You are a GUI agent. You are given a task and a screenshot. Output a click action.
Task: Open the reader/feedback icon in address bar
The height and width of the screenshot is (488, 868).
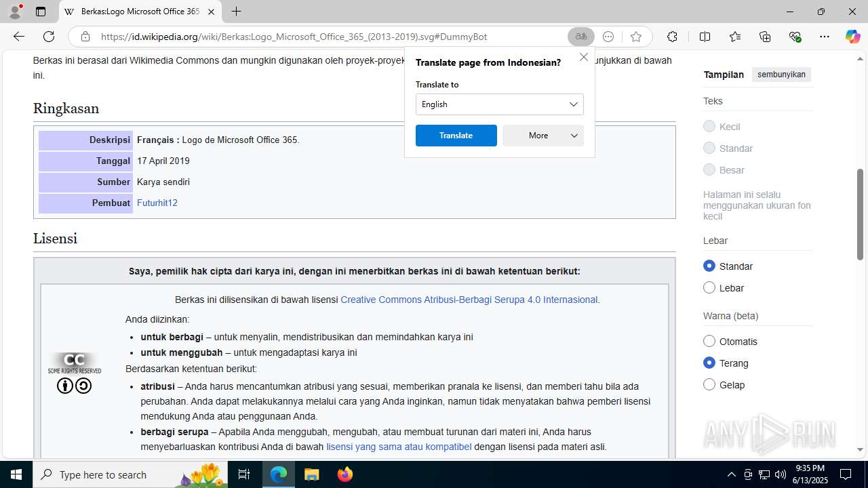coord(608,37)
